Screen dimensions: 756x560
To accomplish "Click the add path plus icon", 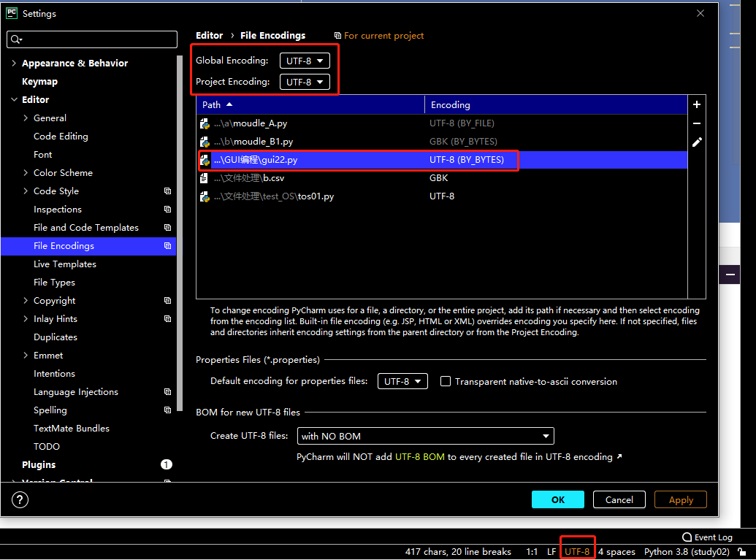I will coord(697,104).
